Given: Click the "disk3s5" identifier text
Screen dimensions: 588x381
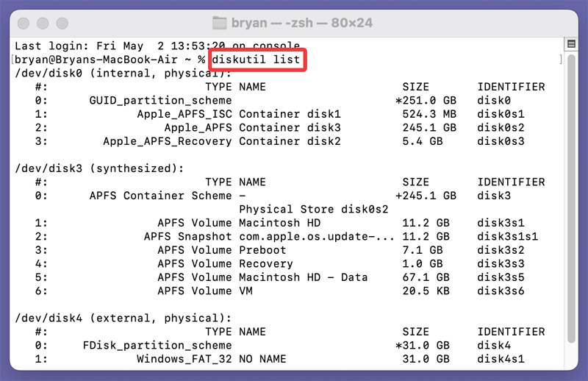Looking at the screenshot, I should pyautogui.click(x=501, y=277).
